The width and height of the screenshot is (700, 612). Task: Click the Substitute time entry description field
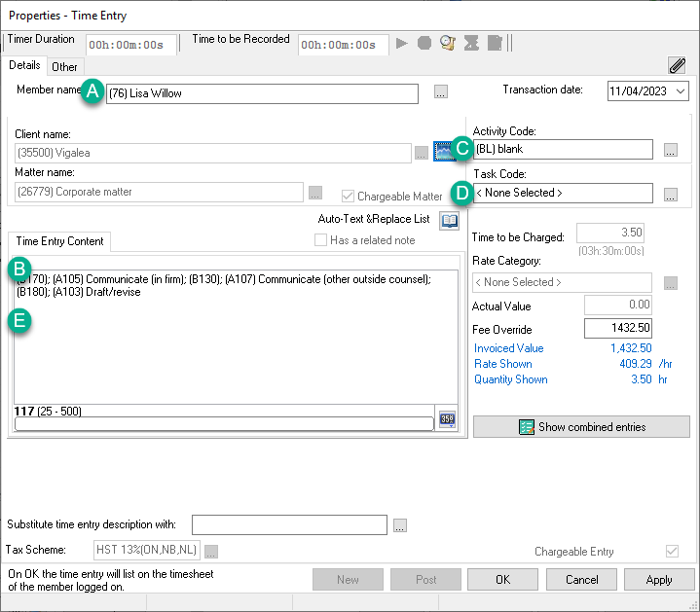pos(289,525)
